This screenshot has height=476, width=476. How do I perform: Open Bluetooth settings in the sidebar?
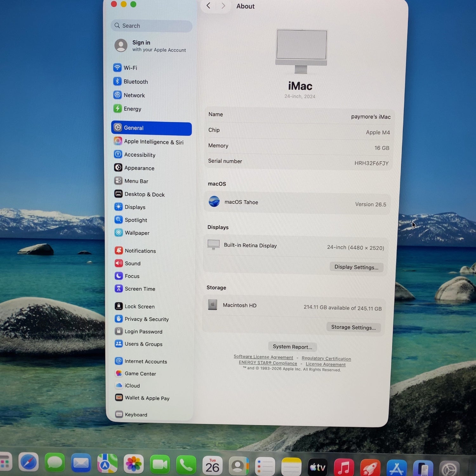[131, 82]
